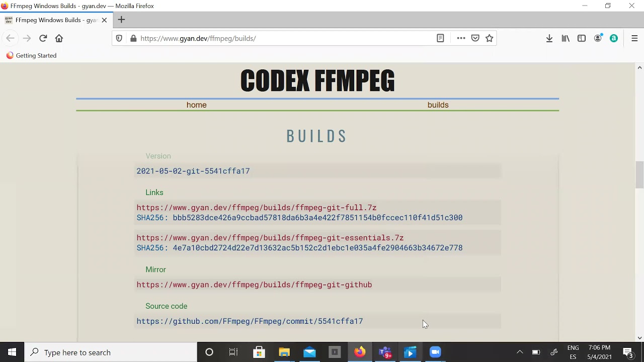The width and height of the screenshot is (644, 362).
Task: Open the Getting Started bookmark
Action: 31,55
